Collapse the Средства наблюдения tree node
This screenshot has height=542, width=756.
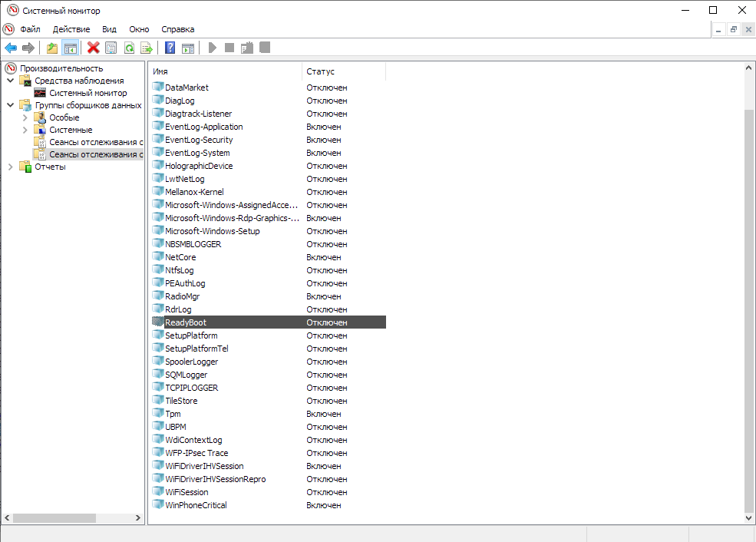11,81
